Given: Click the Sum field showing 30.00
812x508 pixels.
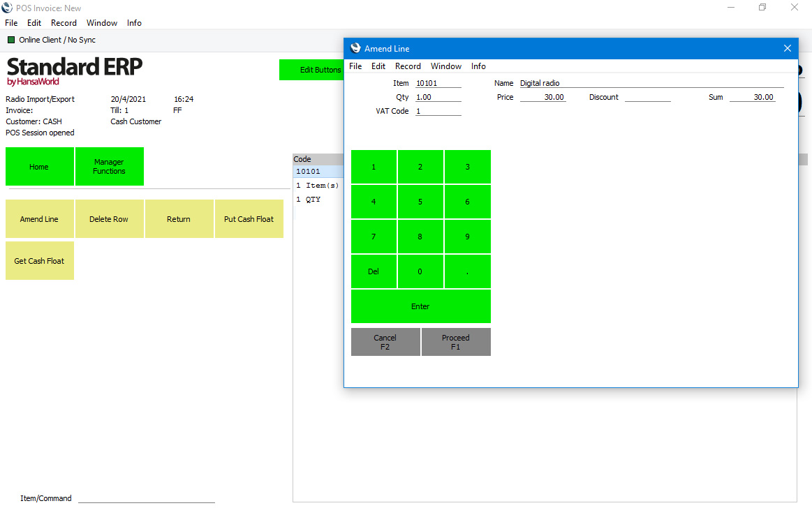Looking at the screenshot, I should tap(753, 97).
